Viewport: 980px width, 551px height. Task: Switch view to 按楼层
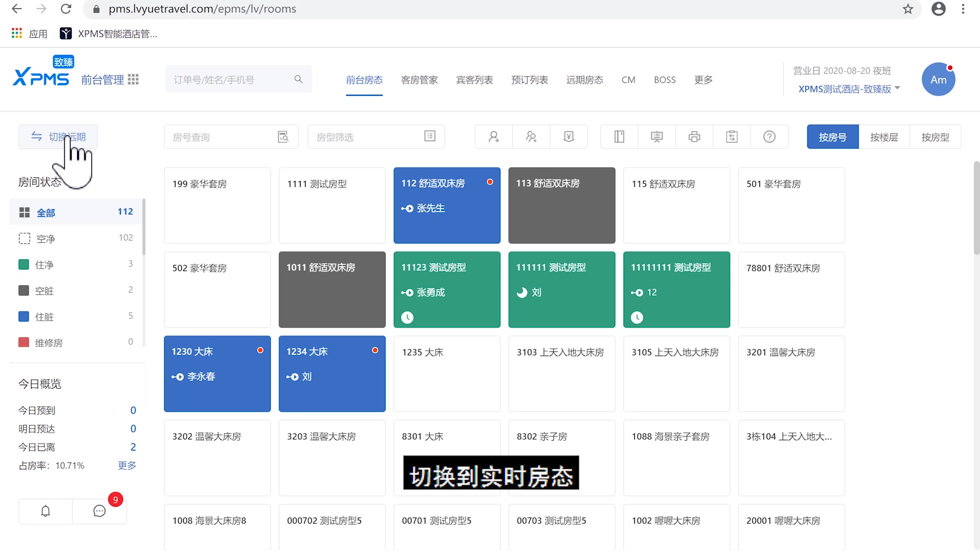[x=884, y=137]
